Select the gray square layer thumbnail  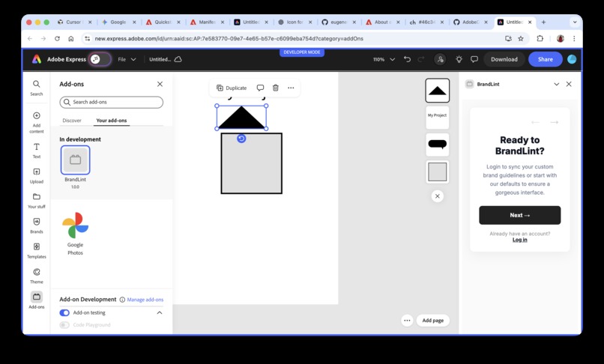[437, 172]
